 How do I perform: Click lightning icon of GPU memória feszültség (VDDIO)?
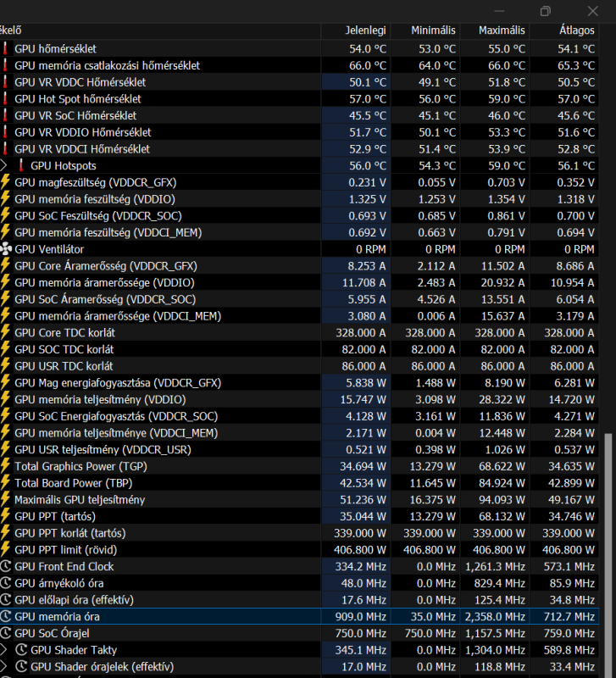coord(5,199)
